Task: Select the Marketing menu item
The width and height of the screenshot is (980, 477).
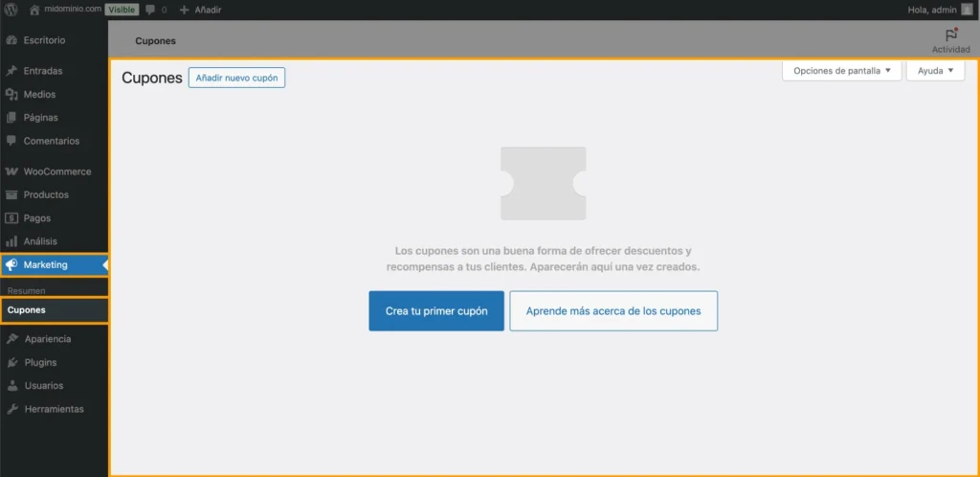Action: (x=54, y=265)
